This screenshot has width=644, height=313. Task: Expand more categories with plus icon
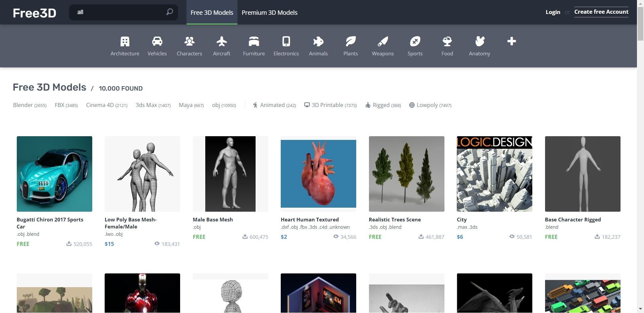pyautogui.click(x=511, y=41)
